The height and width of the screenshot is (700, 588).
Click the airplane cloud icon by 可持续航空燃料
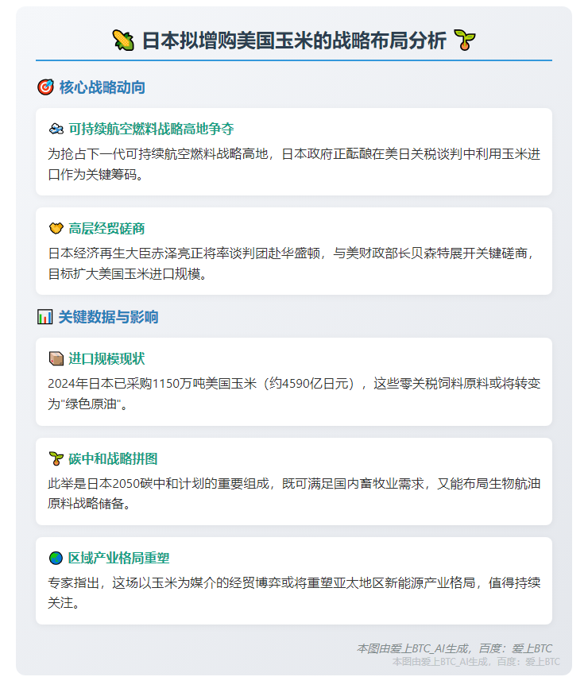(56, 130)
